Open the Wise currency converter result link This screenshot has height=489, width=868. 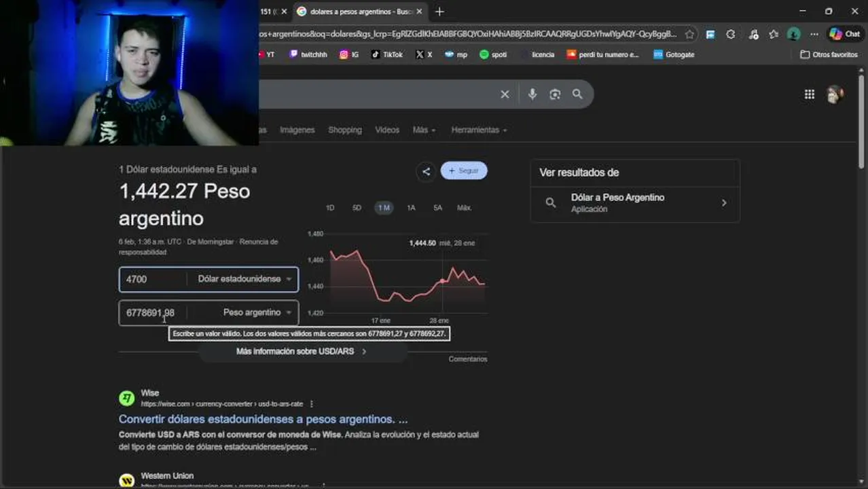click(263, 419)
